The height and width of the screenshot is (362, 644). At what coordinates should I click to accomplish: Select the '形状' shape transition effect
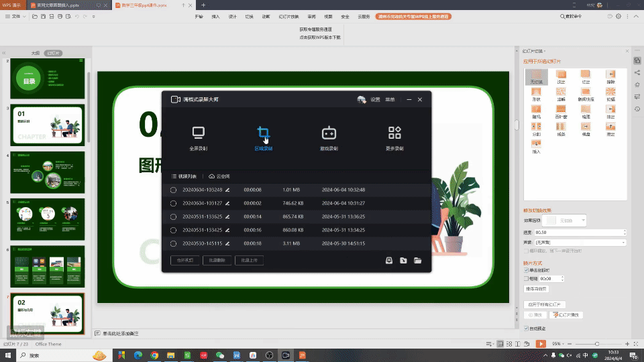pyautogui.click(x=537, y=95)
